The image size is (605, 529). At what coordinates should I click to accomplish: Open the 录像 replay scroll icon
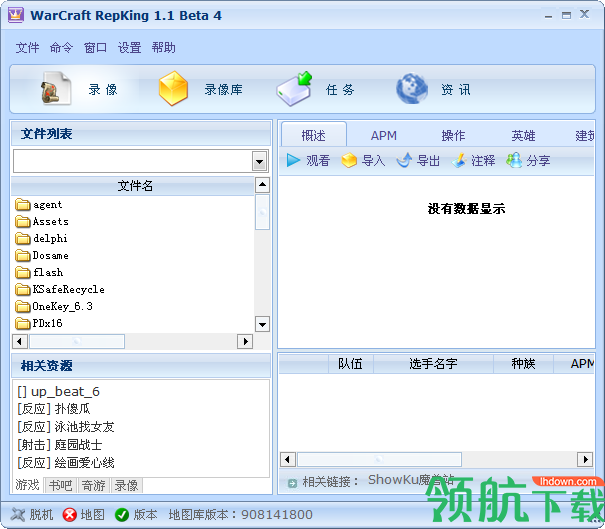tap(56, 88)
